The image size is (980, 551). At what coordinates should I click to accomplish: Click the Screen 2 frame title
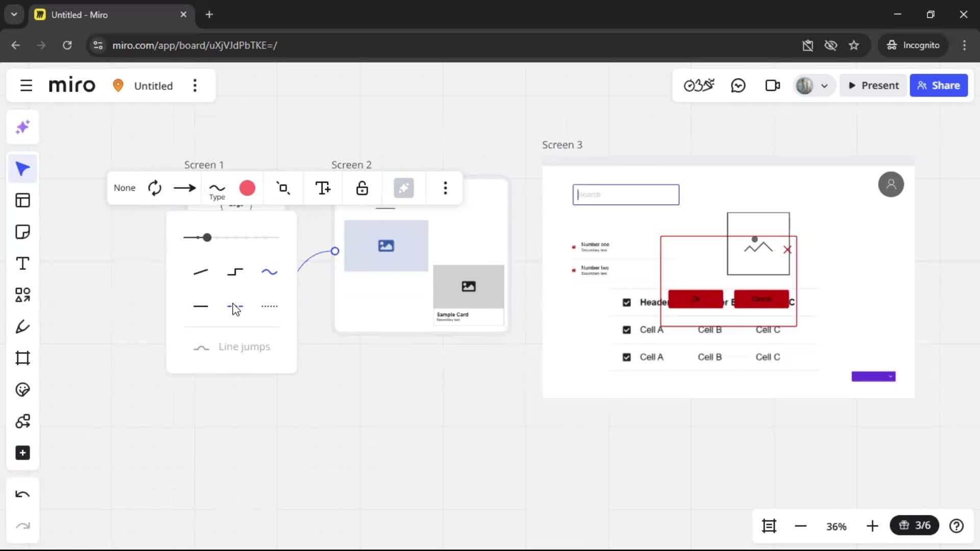click(x=351, y=165)
